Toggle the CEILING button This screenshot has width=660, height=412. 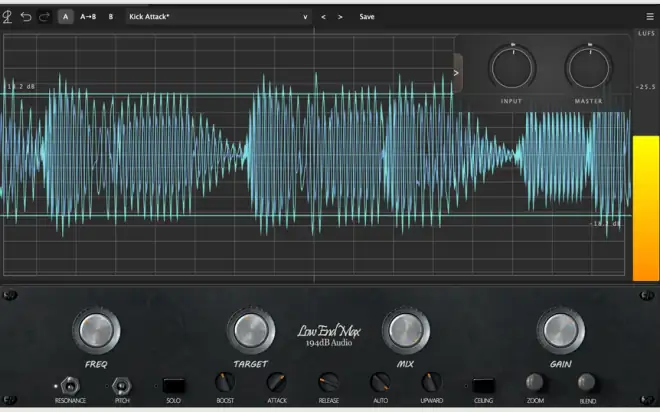point(483,385)
